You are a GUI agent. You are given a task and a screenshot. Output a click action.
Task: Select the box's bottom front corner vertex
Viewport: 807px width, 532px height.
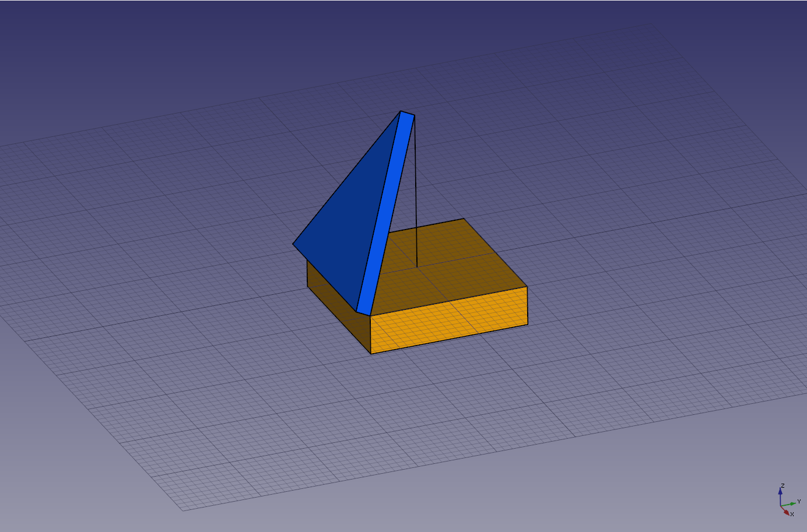pyautogui.click(x=371, y=354)
